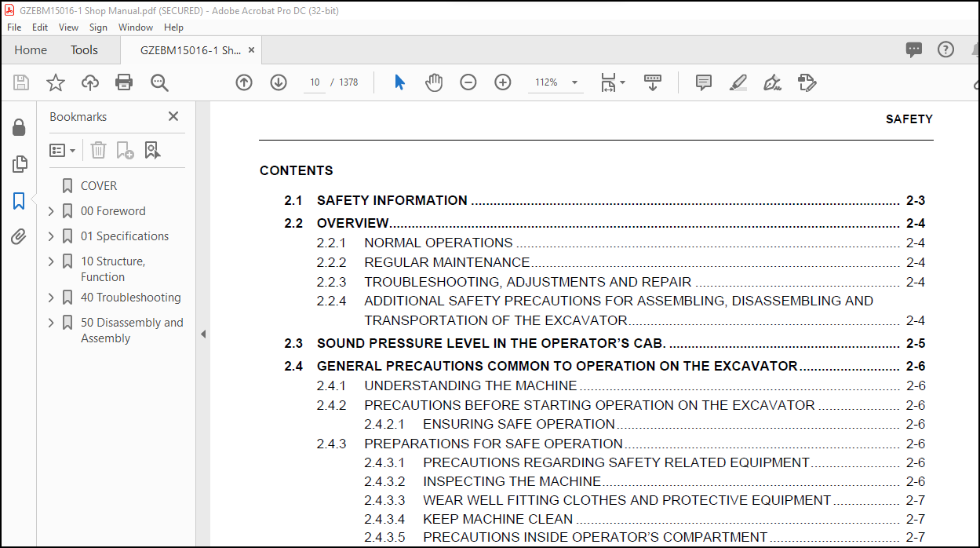This screenshot has height=548, width=980.
Task: Select the highlight text pen tool
Action: pyautogui.click(x=738, y=82)
